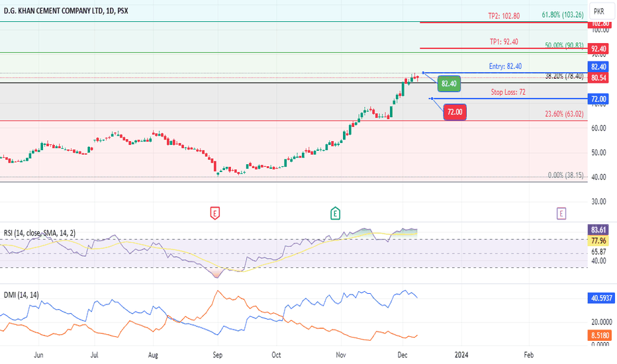Screen dimensions: 617x364
Task: Click the 80.54 current price axis tag
Action: [598, 78]
